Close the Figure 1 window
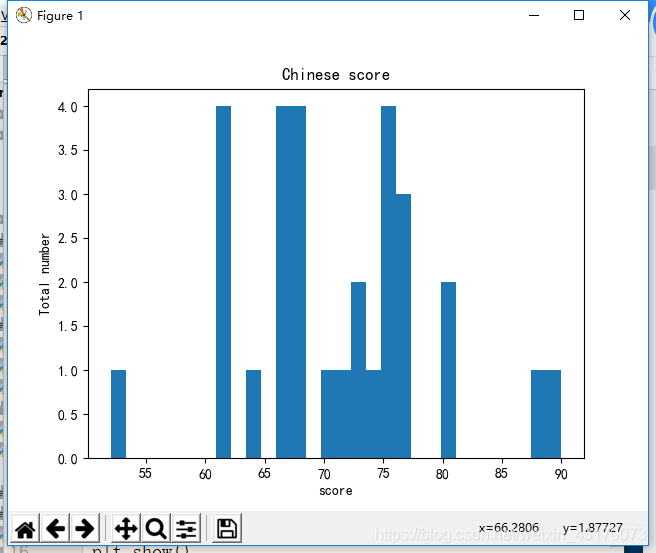656x553 pixels. (625, 15)
